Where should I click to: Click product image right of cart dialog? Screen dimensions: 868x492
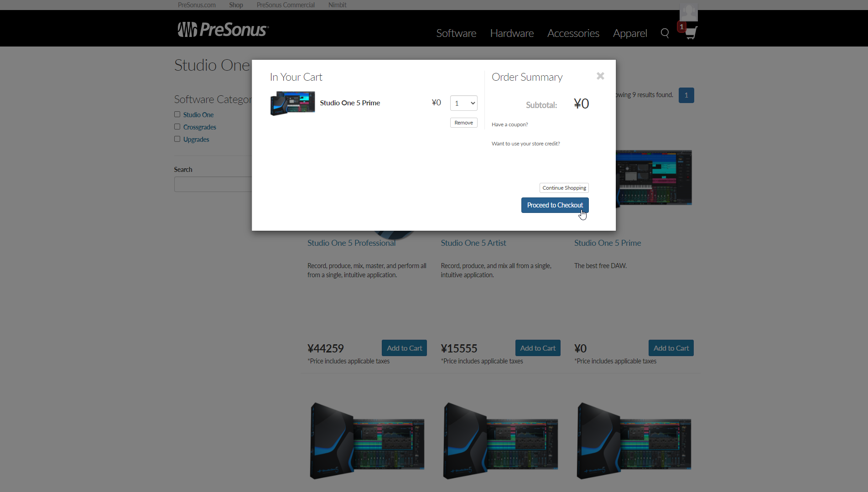click(x=654, y=178)
